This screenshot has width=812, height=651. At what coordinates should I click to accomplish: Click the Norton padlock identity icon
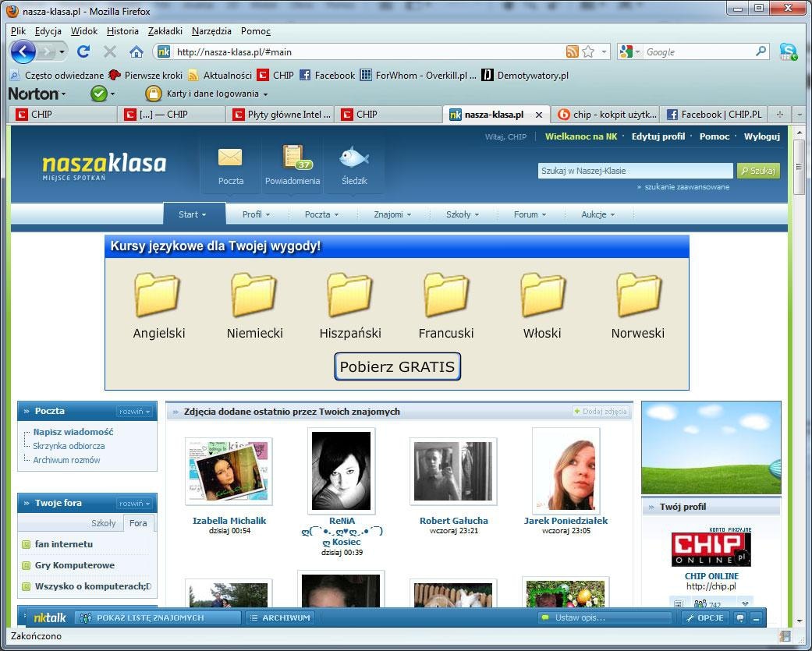154,94
